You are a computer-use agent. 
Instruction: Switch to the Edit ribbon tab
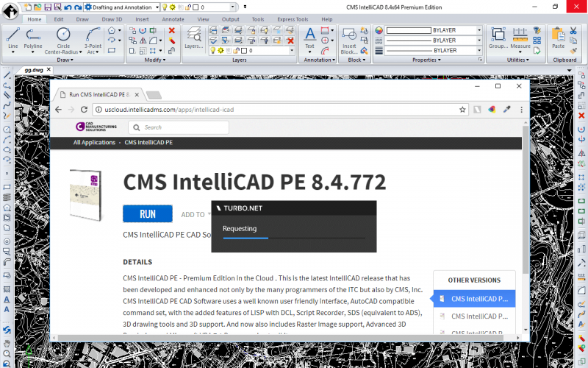tap(59, 19)
